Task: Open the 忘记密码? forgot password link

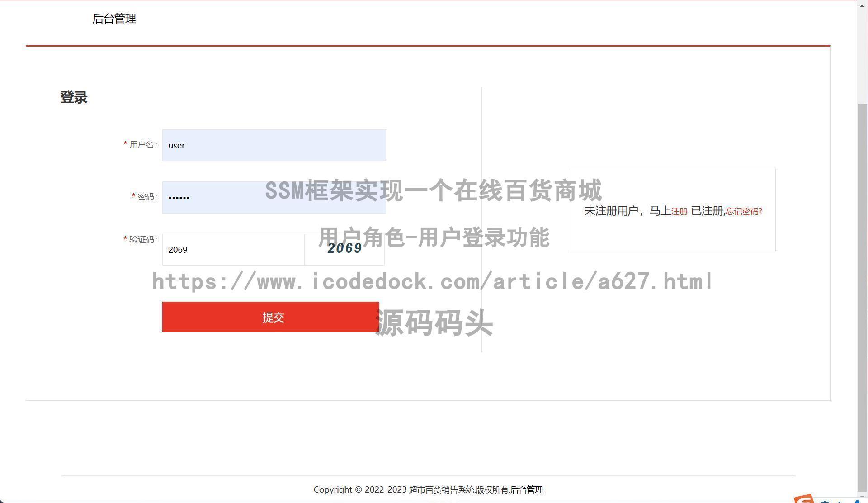Action: (743, 211)
